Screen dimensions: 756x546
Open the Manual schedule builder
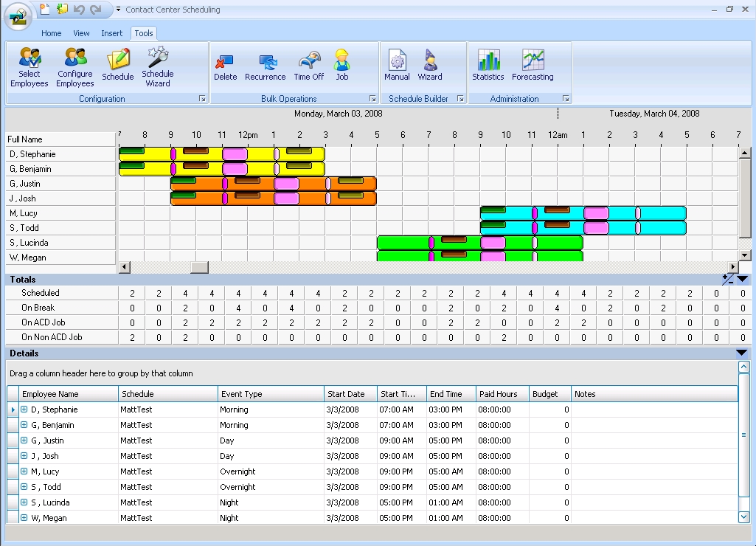(397, 66)
